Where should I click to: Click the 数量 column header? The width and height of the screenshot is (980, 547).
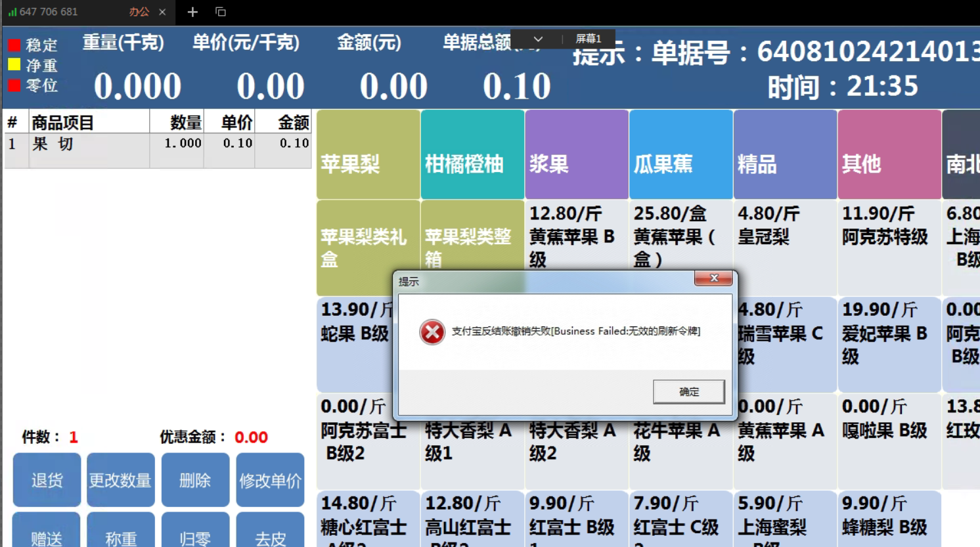[x=177, y=122]
